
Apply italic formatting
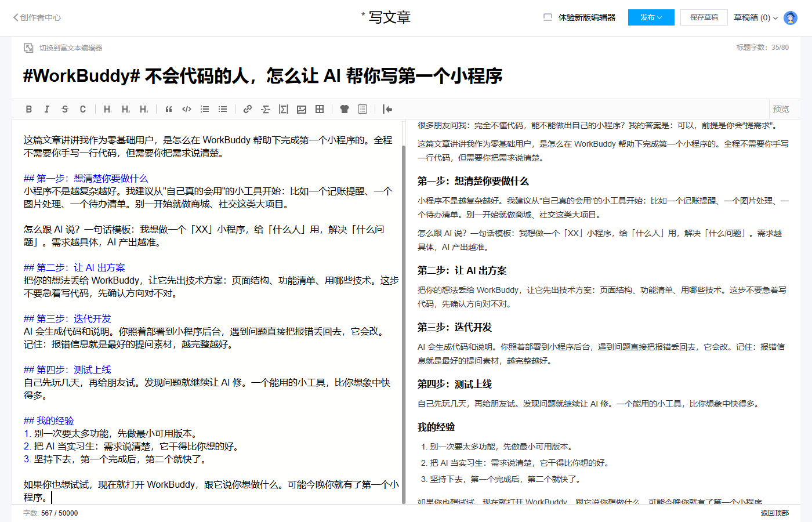click(x=47, y=109)
